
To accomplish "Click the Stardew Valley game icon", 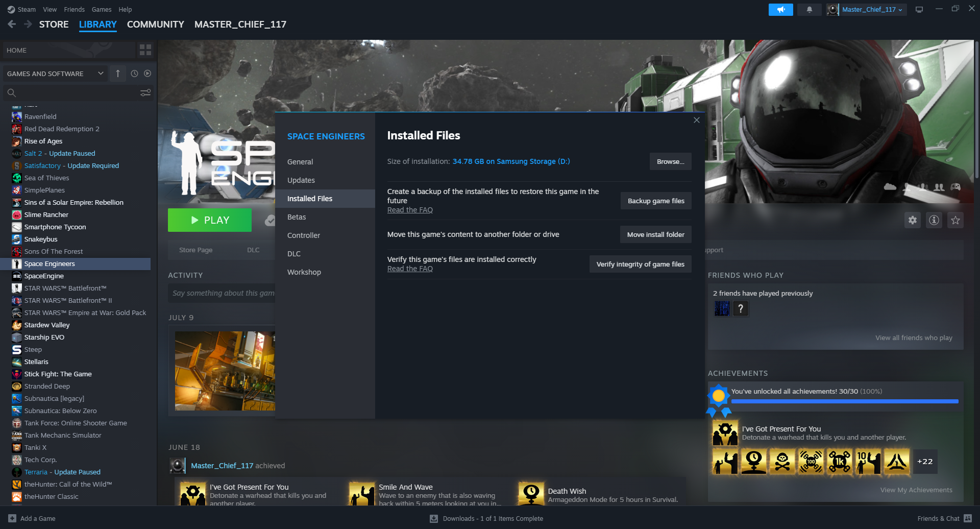I will pyautogui.click(x=17, y=325).
